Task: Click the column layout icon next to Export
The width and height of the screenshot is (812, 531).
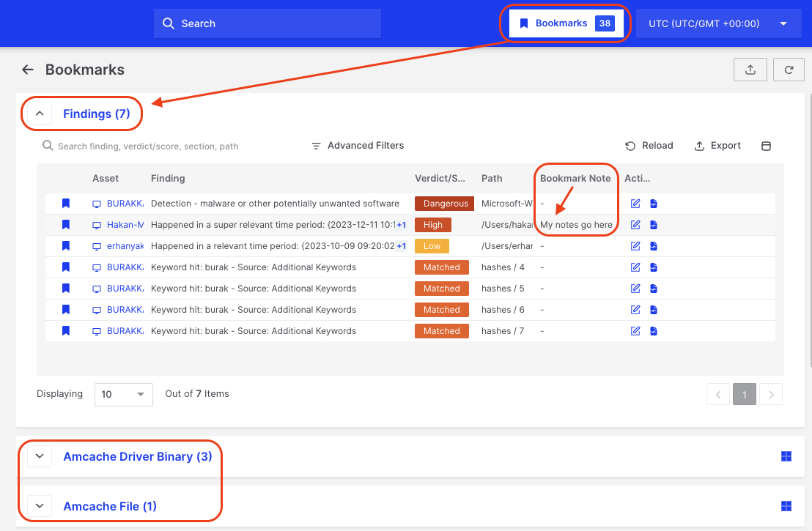Action: pos(766,146)
